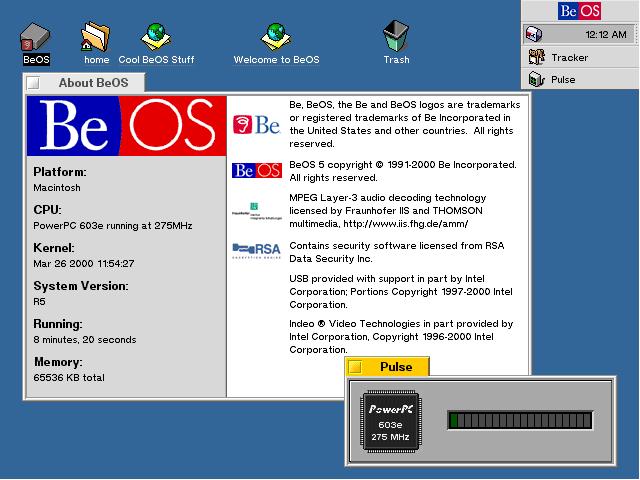Image resolution: width=640 pixels, height=480 pixels.
Task: Click the Cool BeOS Stuff label
Action: [x=156, y=60]
